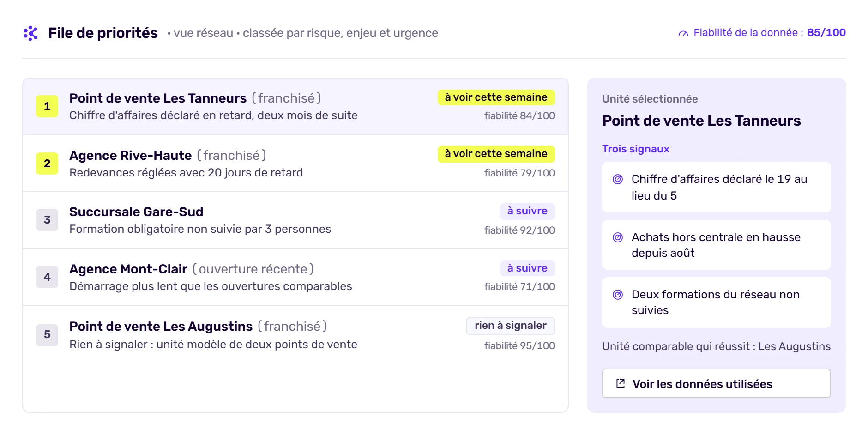Image resolution: width=868 pixels, height=436 pixels.
Task: Click the selected unit title in the side panel
Action: tap(701, 121)
